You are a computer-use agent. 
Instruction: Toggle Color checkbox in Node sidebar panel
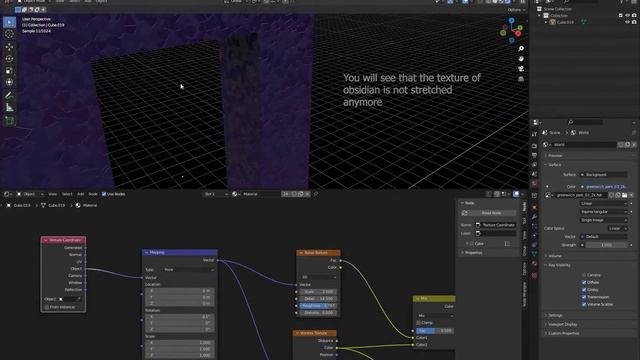(x=472, y=244)
